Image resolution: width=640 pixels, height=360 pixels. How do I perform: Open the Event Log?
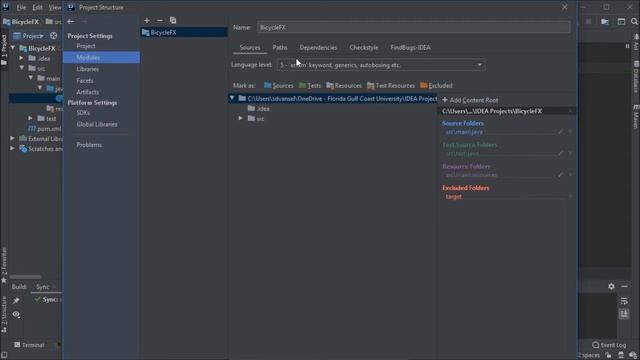click(x=609, y=345)
